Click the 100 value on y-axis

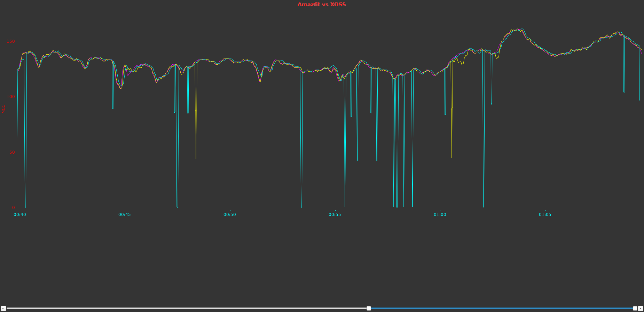(11, 97)
